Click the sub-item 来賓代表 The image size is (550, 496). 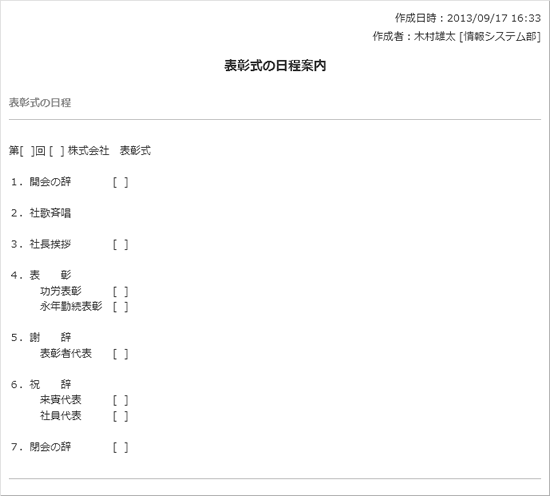(x=61, y=400)
